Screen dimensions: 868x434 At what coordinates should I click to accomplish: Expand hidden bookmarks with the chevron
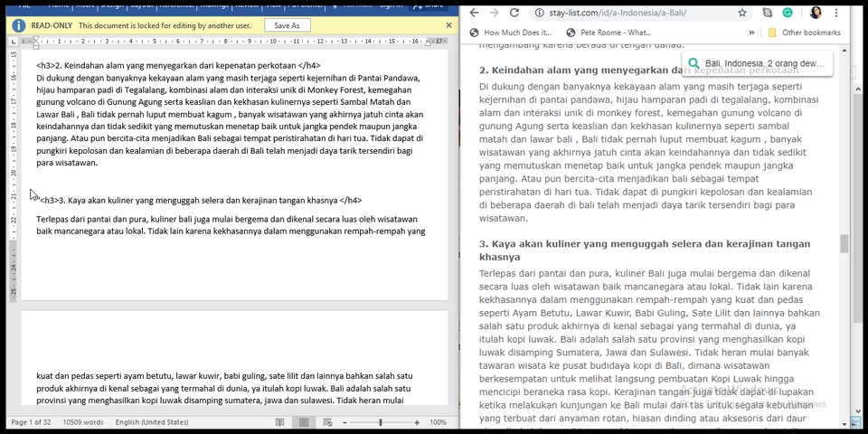point(751,33)
